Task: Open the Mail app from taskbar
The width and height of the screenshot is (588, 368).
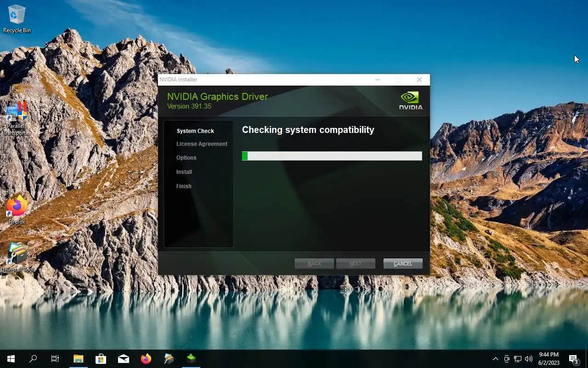Action: point(123,359)
